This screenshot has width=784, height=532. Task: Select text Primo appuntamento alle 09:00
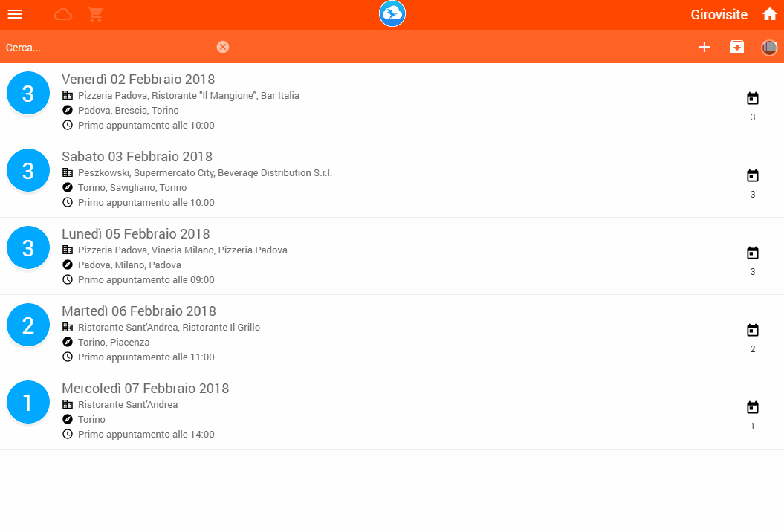(146, 280)
